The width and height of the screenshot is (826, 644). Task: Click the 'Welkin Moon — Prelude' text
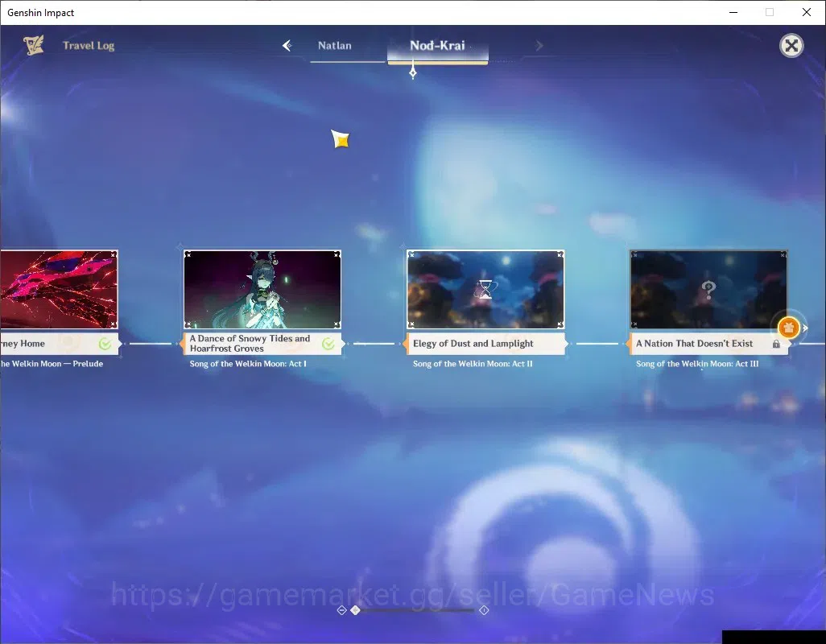[x=57, y=363]
